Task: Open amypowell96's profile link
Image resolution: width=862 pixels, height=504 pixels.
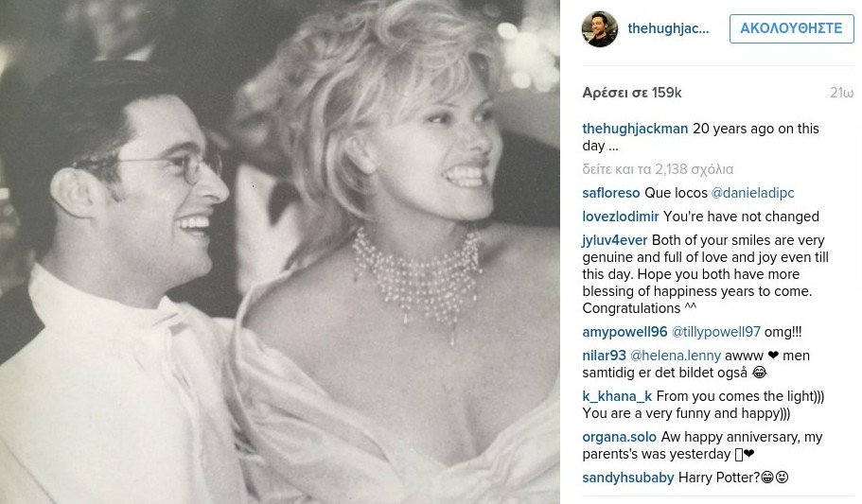Action: pyautogui.click(x=625, y=332)
